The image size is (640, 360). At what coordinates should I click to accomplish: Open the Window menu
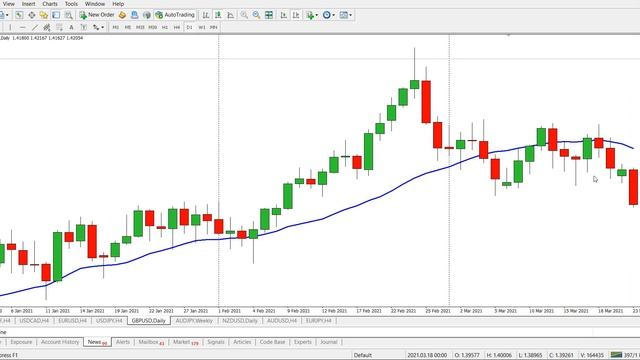[x=95, y=4]
